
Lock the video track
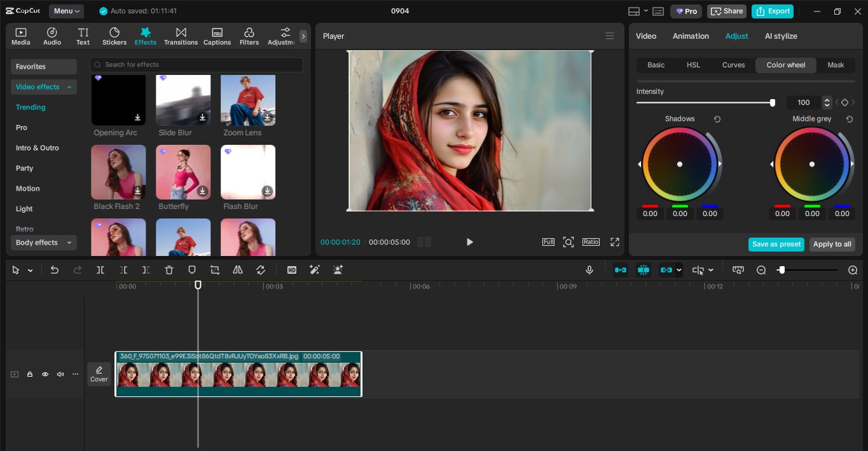[x=30, y=374]
